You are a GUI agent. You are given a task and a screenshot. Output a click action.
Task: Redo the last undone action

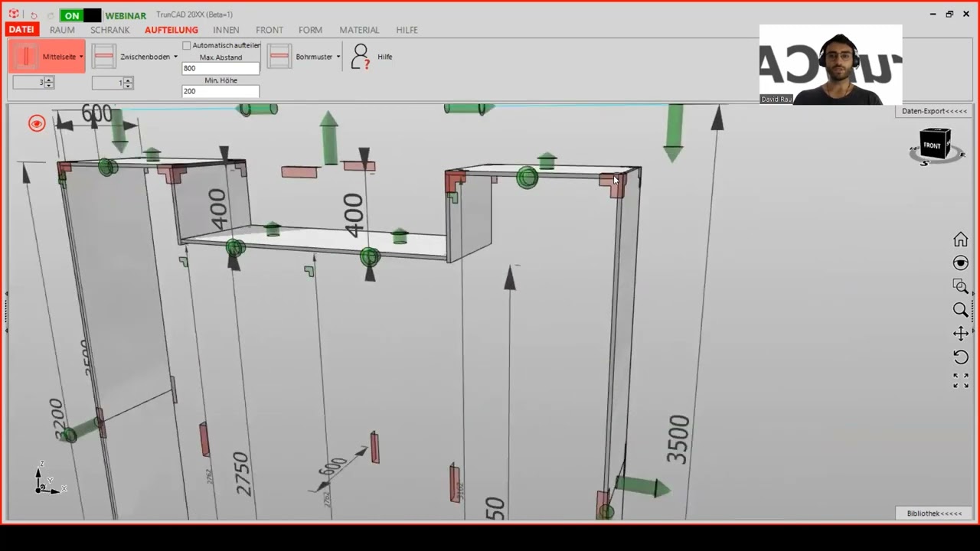click(51, 15)
